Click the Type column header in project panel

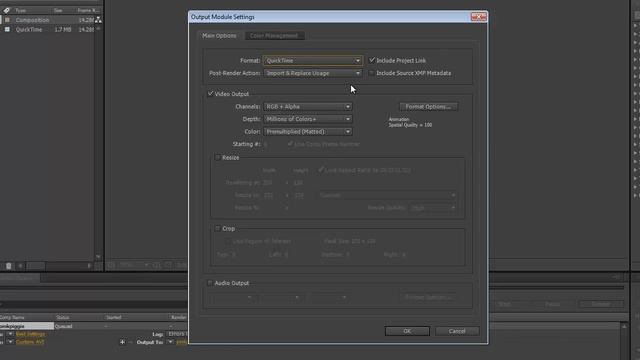coord(20,10)
